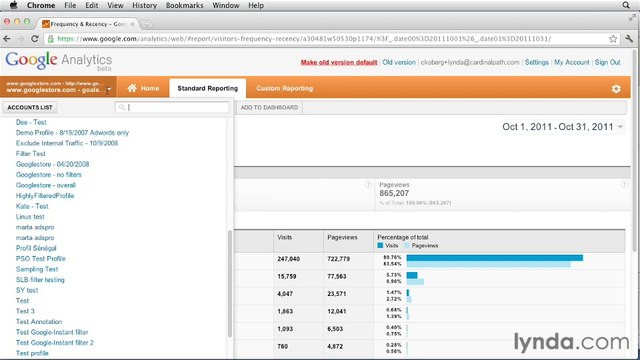Select the Test Annotation profile

click(39, 322)
